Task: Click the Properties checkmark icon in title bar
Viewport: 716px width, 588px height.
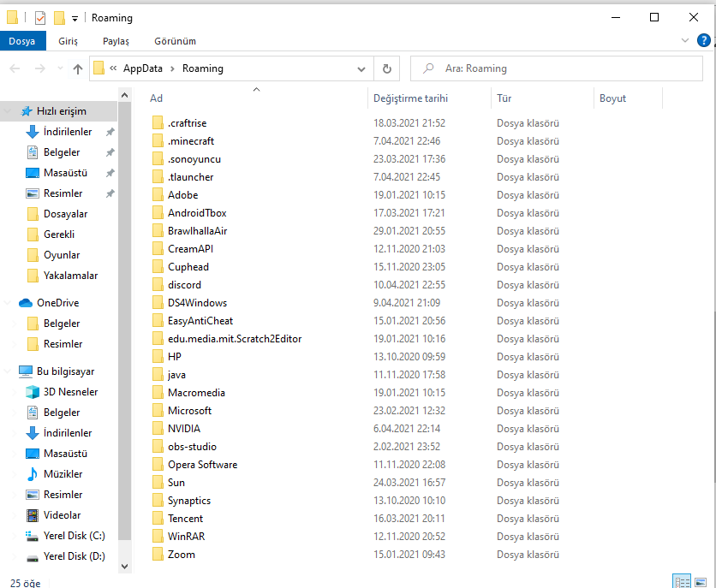Action: click(x=40, y=18)
